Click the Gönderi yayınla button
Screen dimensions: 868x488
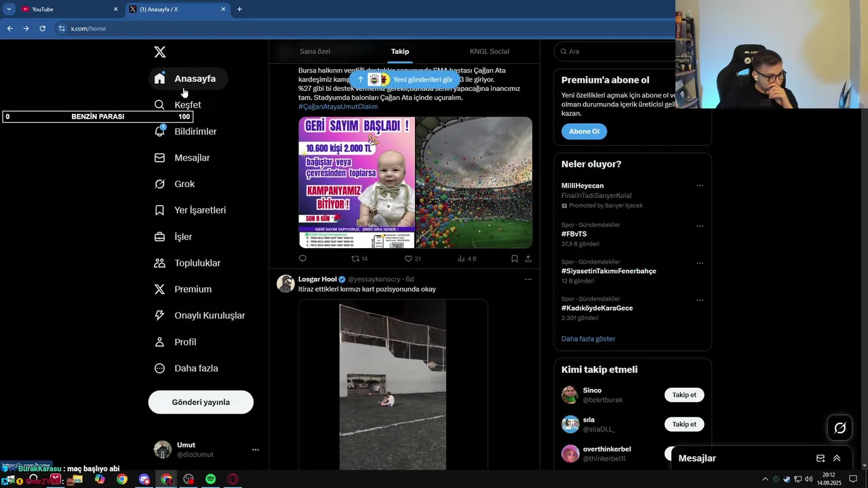point(201,402)
